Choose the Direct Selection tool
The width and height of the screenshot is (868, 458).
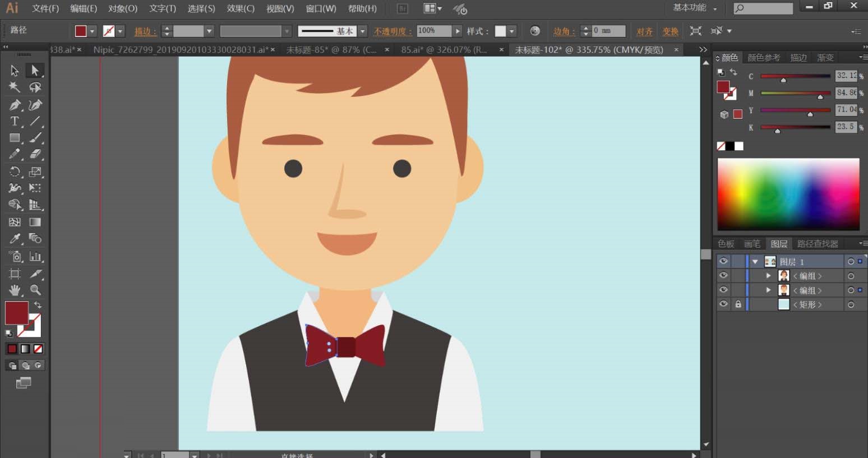pos(35,71)
